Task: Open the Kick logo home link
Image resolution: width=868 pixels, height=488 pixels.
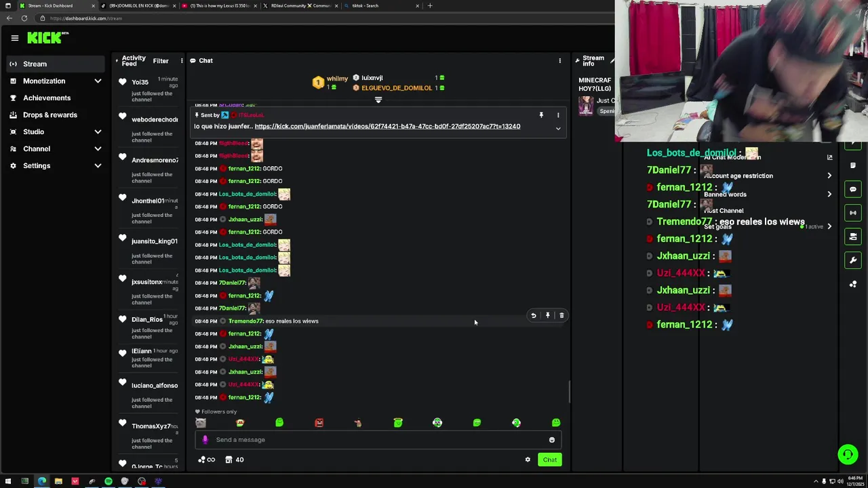Action: [47, 38]
